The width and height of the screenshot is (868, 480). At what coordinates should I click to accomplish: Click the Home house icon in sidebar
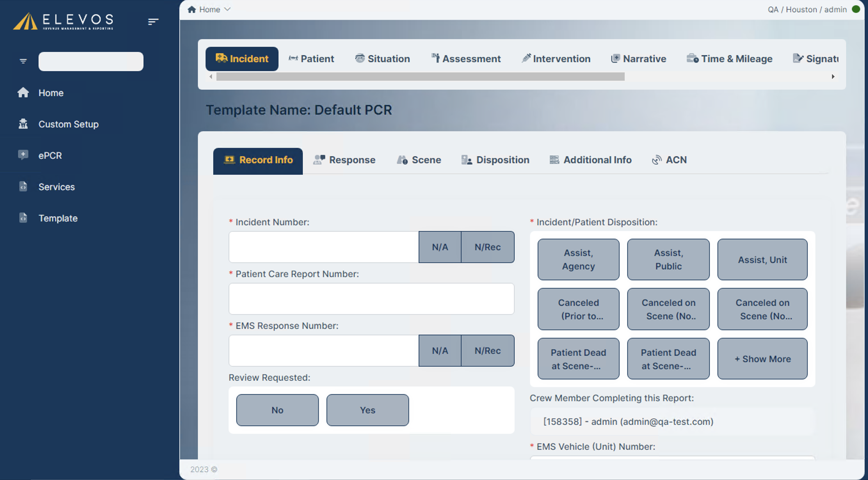pyautogui.click(x=23, y=92)
